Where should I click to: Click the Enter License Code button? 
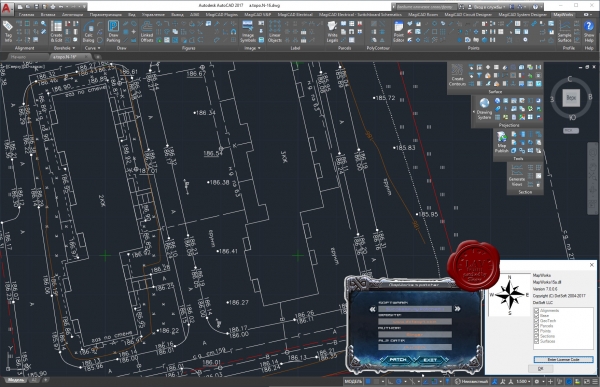click(x=563, y=359)
